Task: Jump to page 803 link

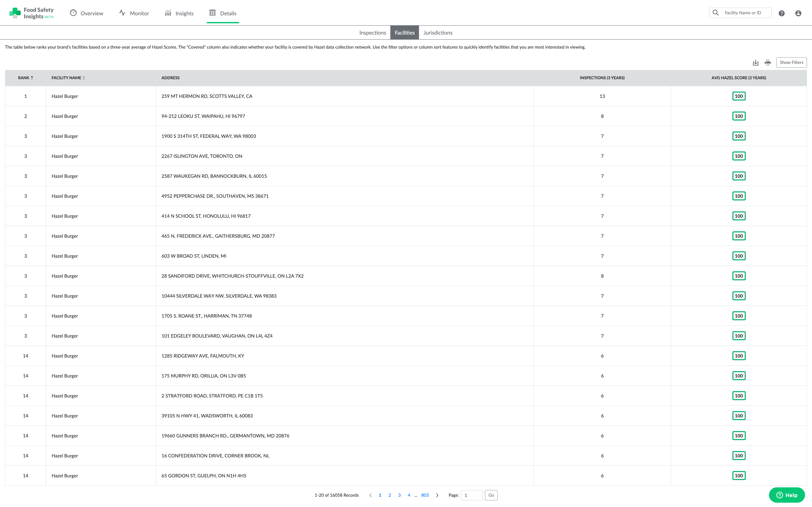Action: pos(425,495)
